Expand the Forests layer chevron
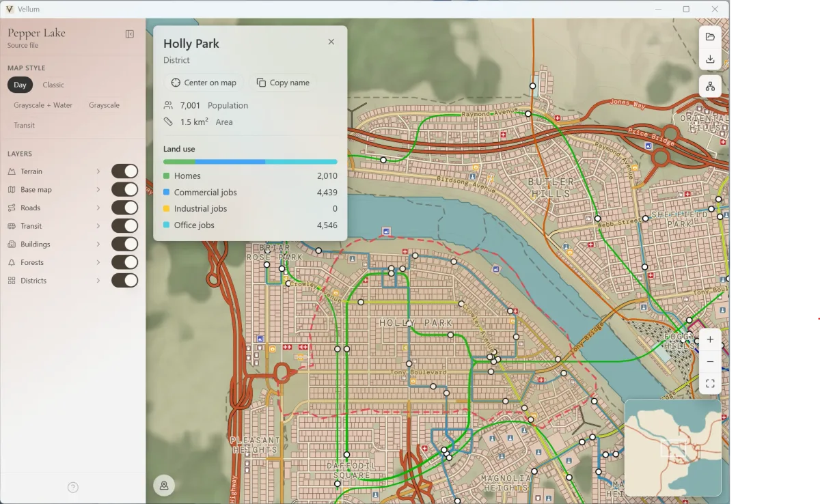820x504 pixels. [x=98, y=262]
